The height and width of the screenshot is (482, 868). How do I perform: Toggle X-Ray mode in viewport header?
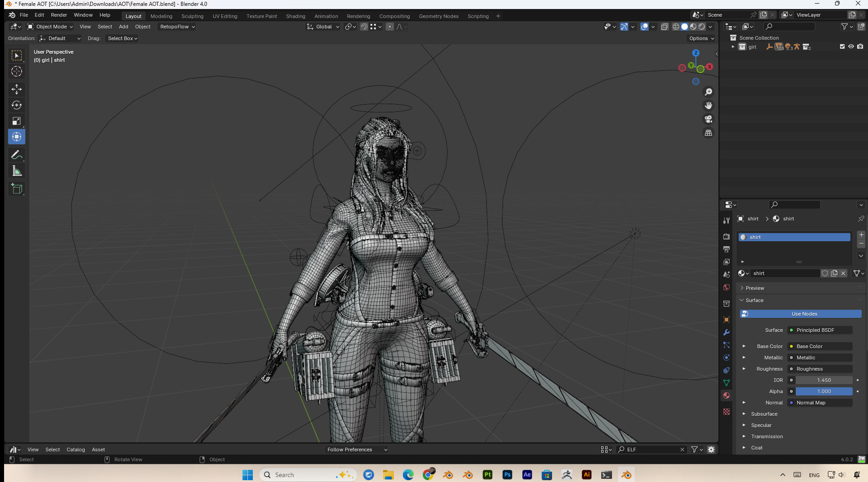pos(664,27)
